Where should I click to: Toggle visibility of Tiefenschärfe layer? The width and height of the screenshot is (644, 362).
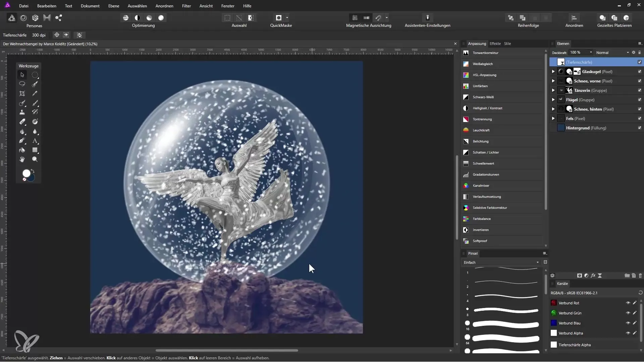tap(640, 62)
